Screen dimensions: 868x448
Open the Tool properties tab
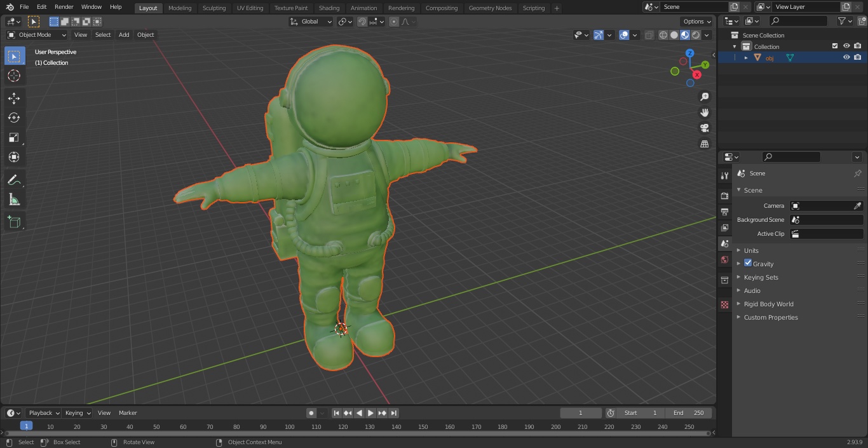tap(724, 175)
